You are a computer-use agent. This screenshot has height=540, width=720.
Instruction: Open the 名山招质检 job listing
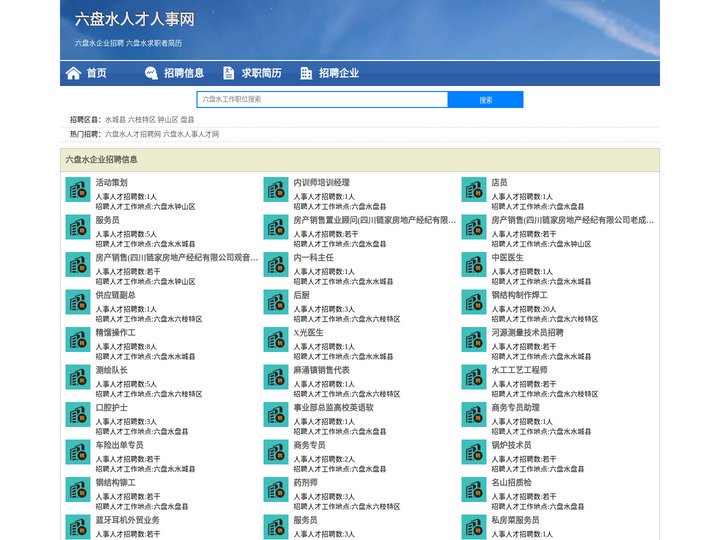[x=512, y=483]
